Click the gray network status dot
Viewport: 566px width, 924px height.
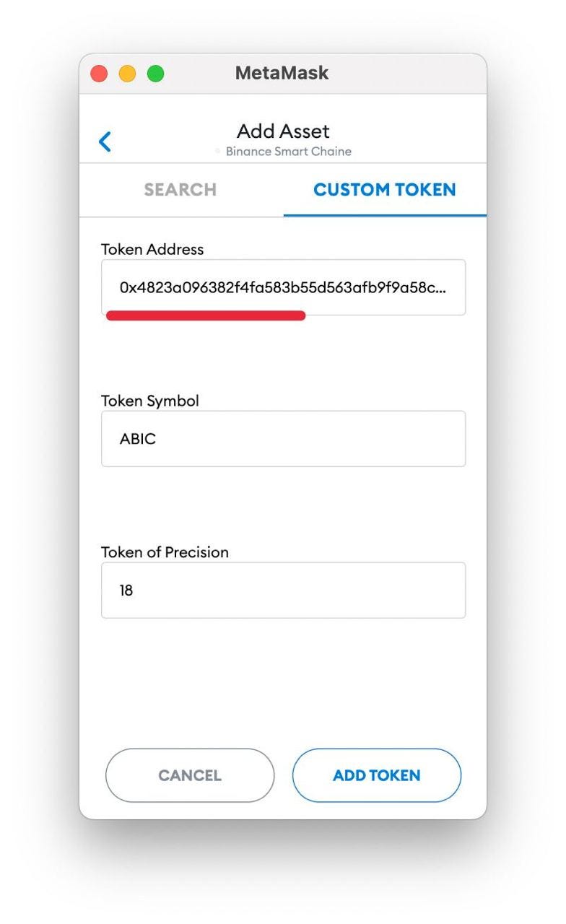coord(217,152)
